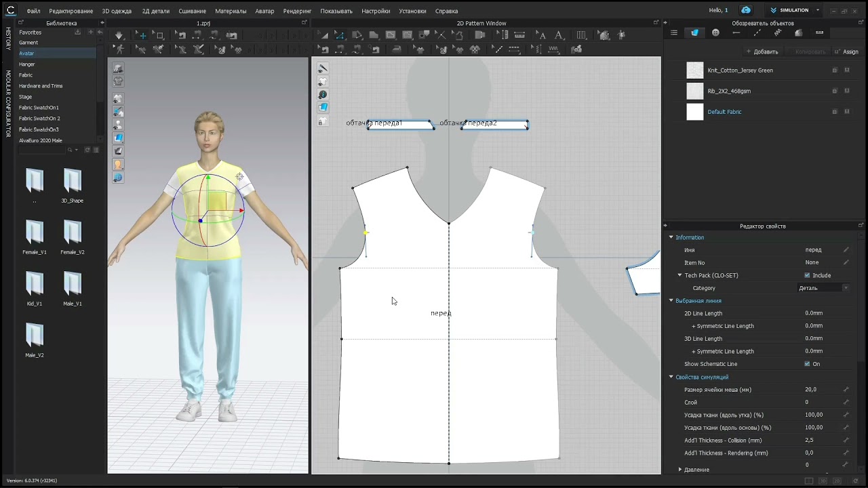Viewport: 868px width, 488px height.
Task: Select the Default Fabric white swatch
Action: point(695,112)
